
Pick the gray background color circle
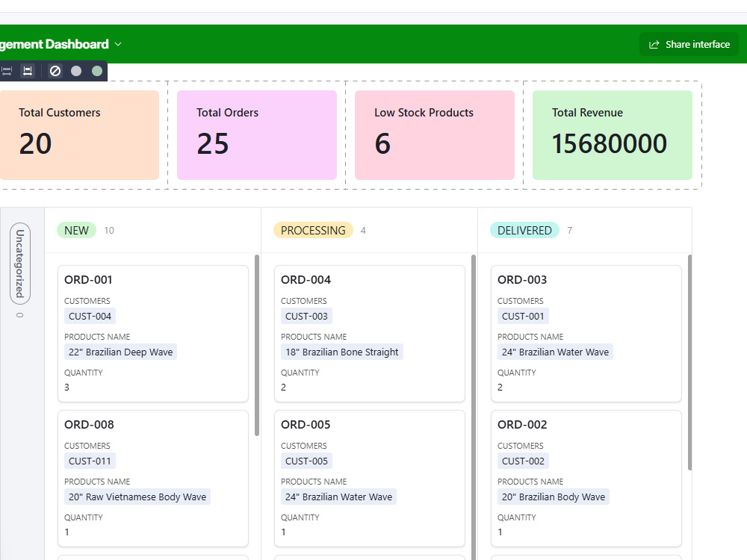pos(76,71)
